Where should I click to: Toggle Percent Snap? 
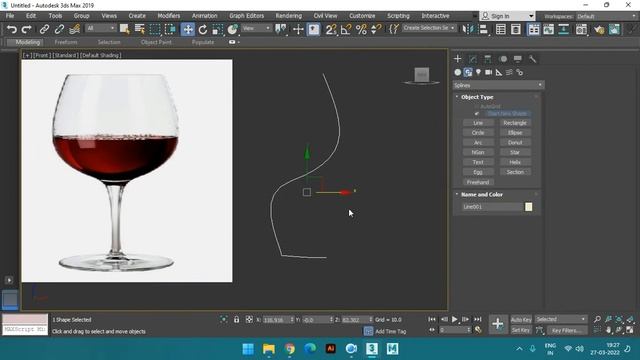(x=361, y=29)
